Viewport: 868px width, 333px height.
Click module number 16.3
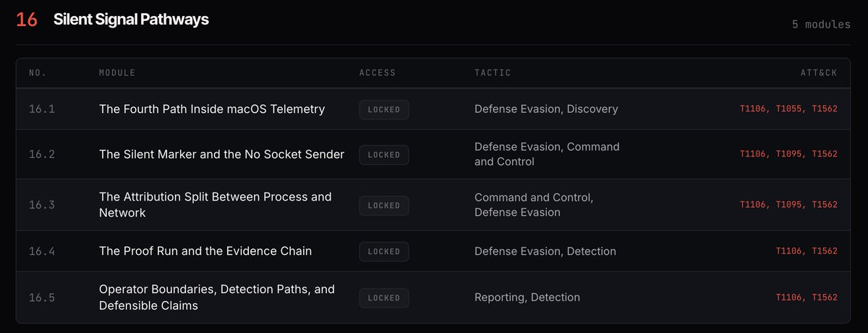tap(42, 205)
